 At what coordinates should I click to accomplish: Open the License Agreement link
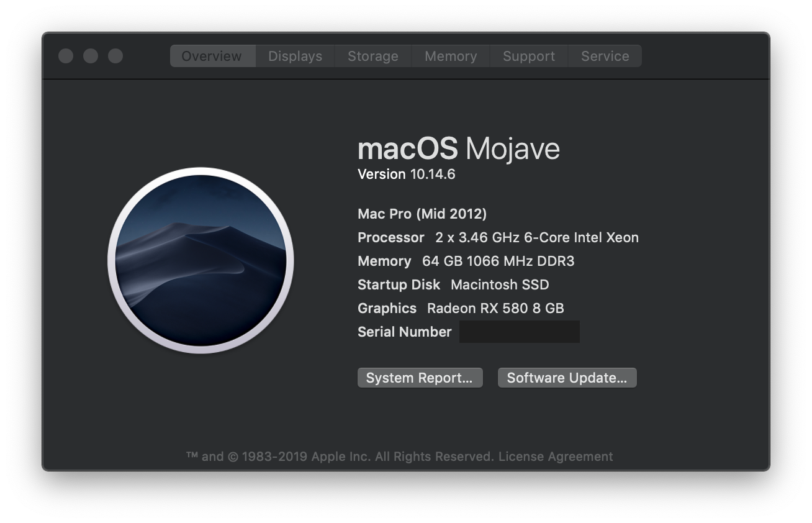(x=556, y=457)
